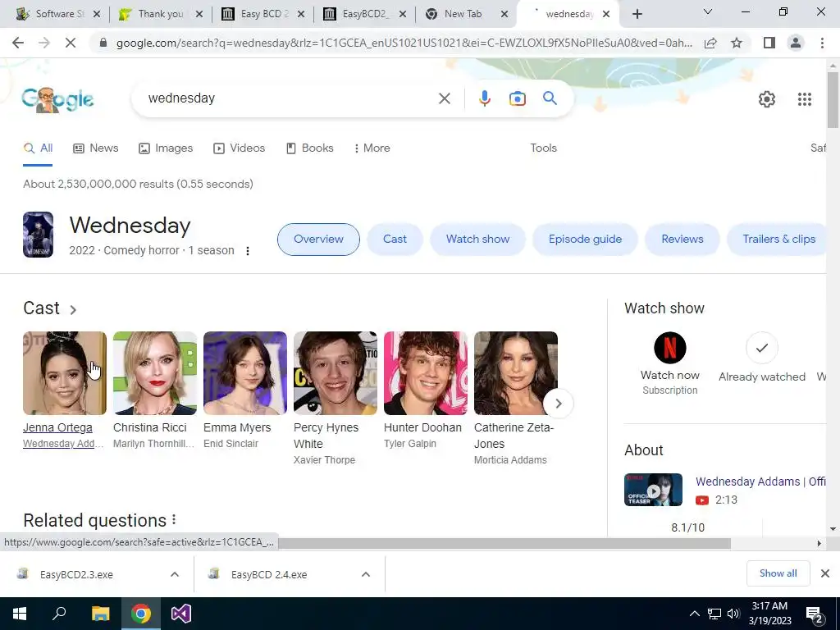840x630 pixels.
Task: Click the blue search magnifier button
Action: click(x=550, y=98)
